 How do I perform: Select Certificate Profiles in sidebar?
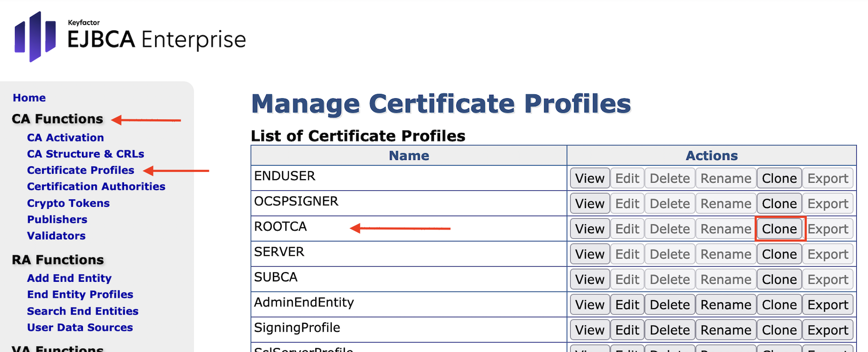coord(80,170)
